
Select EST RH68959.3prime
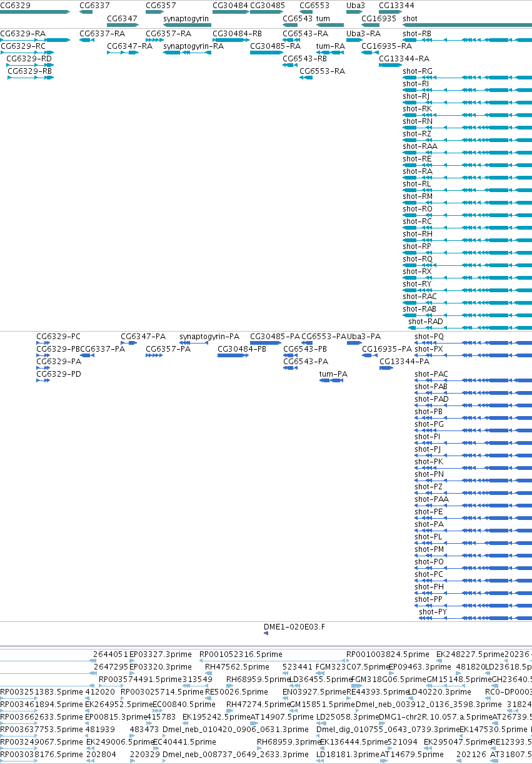tap(289, 741)
